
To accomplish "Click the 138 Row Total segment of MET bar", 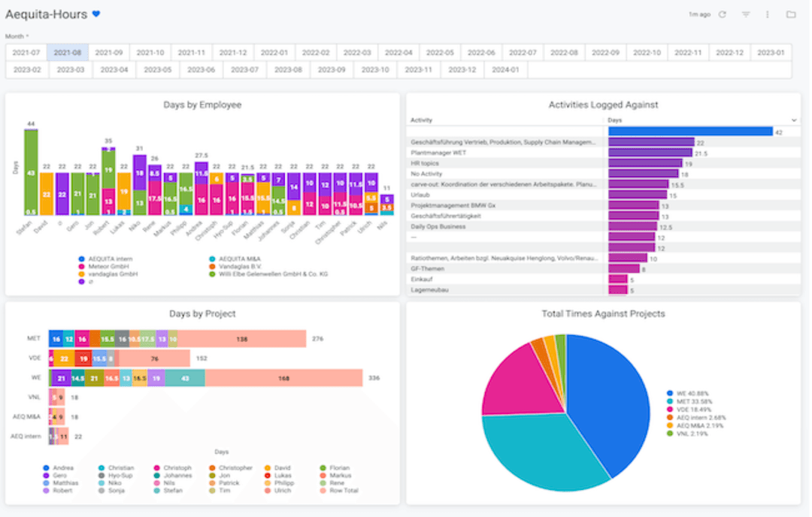I will point(242,339).
